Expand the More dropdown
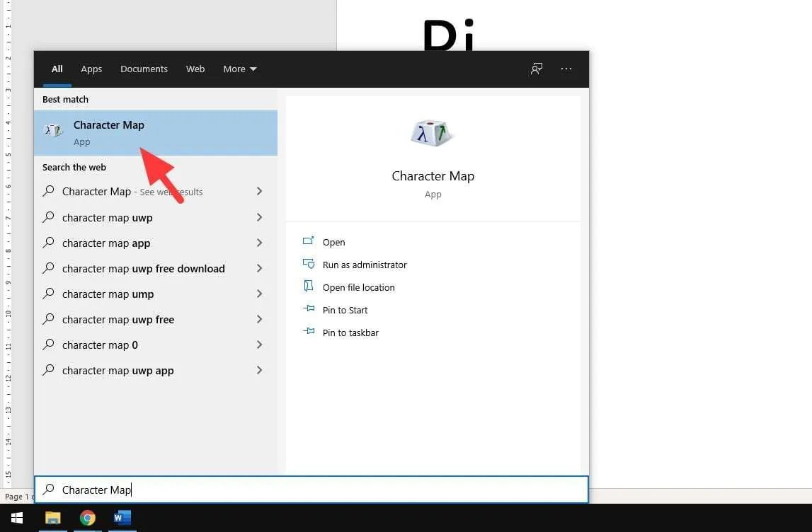The height and width of the screenshot is (532, 812). click(x=240, y=69)
